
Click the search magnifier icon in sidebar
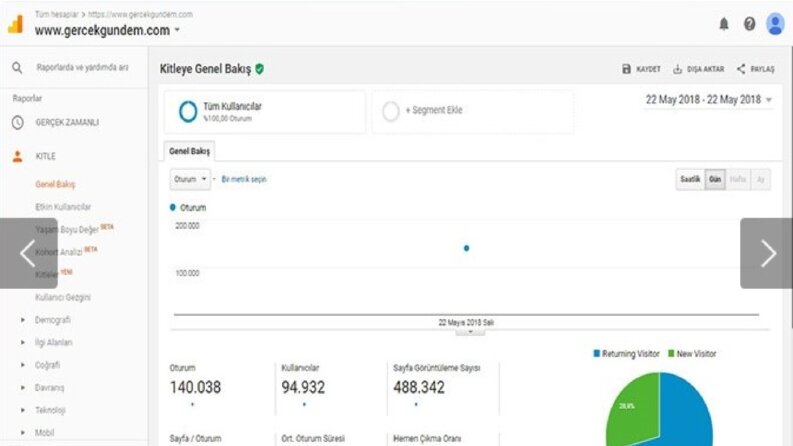coord(17,67)
